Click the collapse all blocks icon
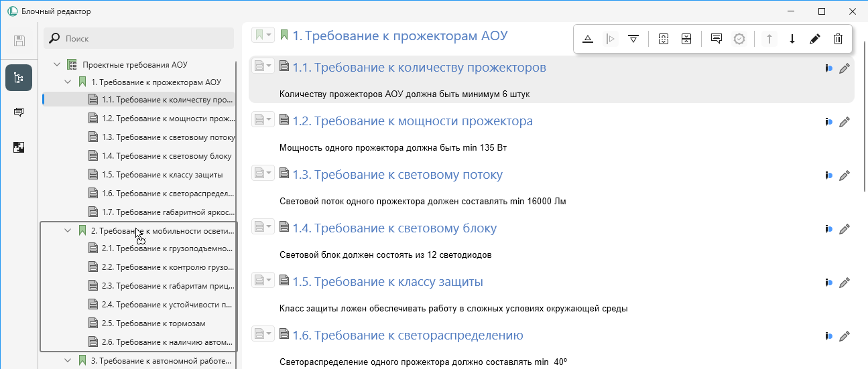Image resolution: width=868 pixels, height=369 pixels. tap(686, 39)
